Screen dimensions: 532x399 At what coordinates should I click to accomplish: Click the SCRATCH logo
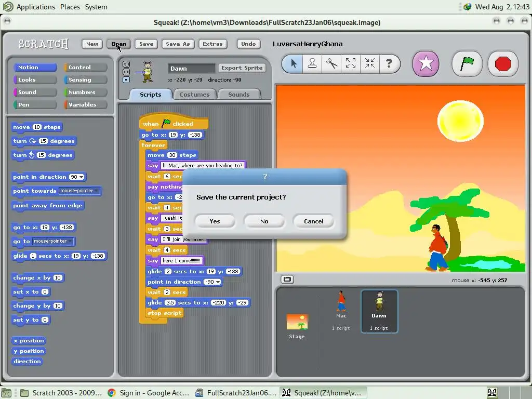coord(44,44)
